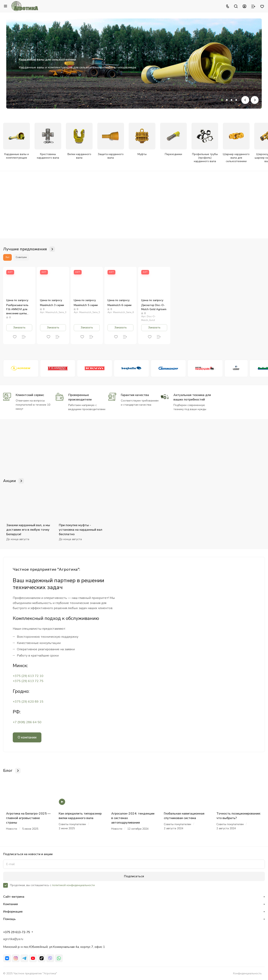Click the О компании button
This screenshot has width=268, height=980.
[27, 737]
